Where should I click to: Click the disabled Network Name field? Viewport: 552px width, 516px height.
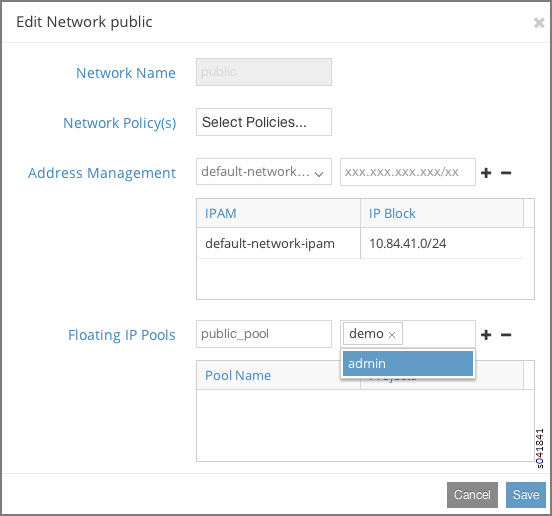tap(264, 72)
